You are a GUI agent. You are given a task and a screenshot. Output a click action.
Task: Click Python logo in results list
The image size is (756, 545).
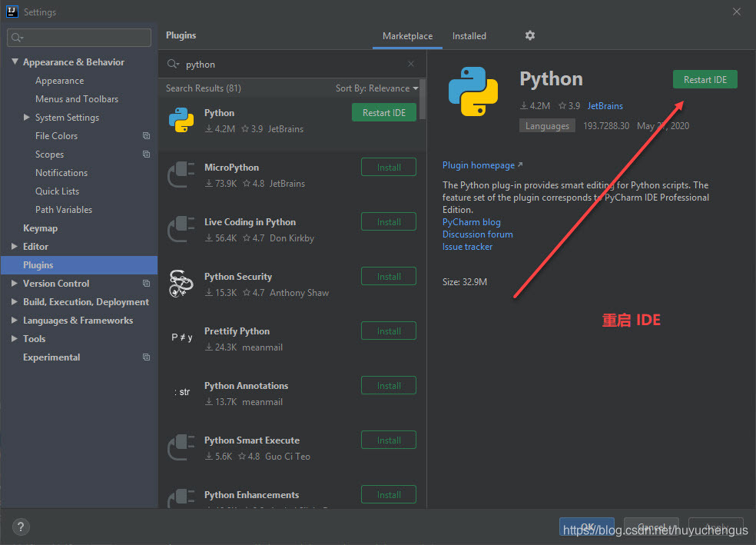pyautogui.click(x=181, y=120)
